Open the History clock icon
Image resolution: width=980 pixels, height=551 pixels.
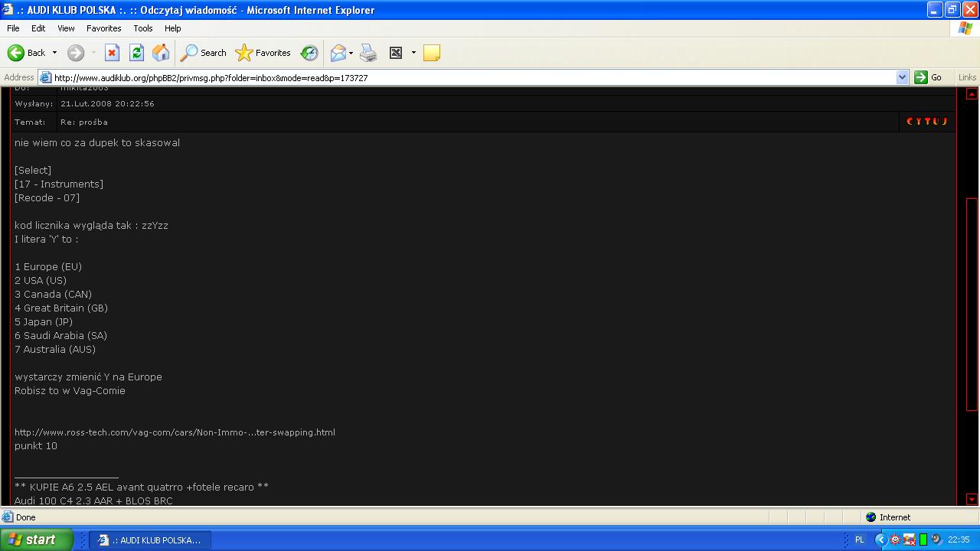(x=309, y=53)
